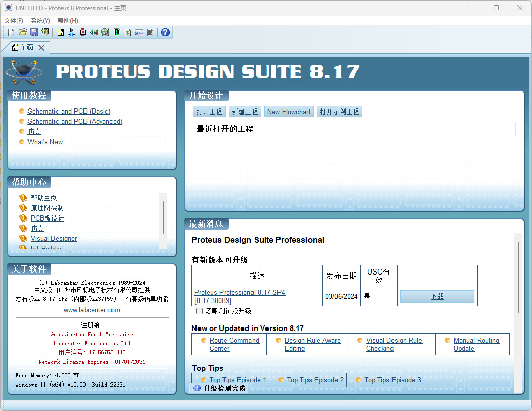This screenshot has height=411, width=532.
Task: Create a new project with the blank page icon
Action: point(11,32)
